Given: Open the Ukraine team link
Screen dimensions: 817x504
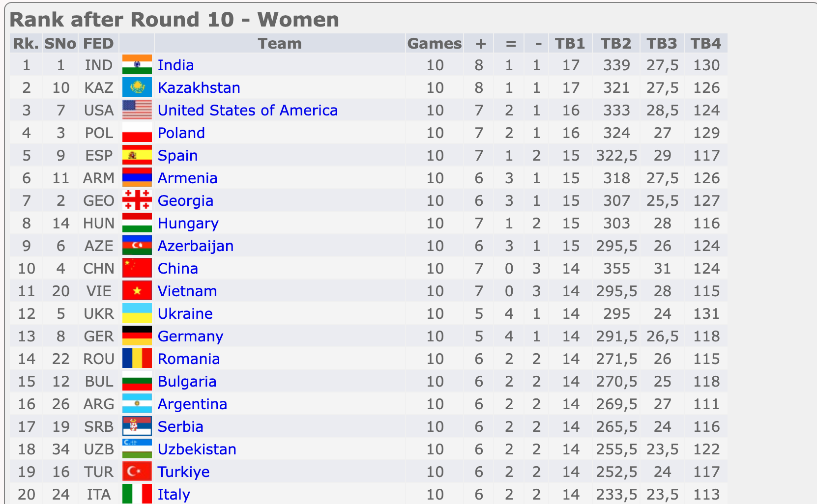Looking at the screenshot, I should point(185,314).
